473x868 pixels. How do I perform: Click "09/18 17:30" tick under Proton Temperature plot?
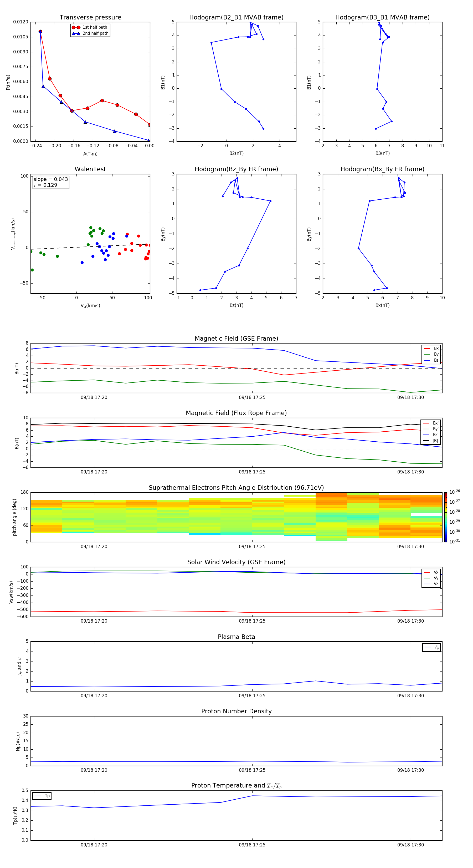(410, 845)
